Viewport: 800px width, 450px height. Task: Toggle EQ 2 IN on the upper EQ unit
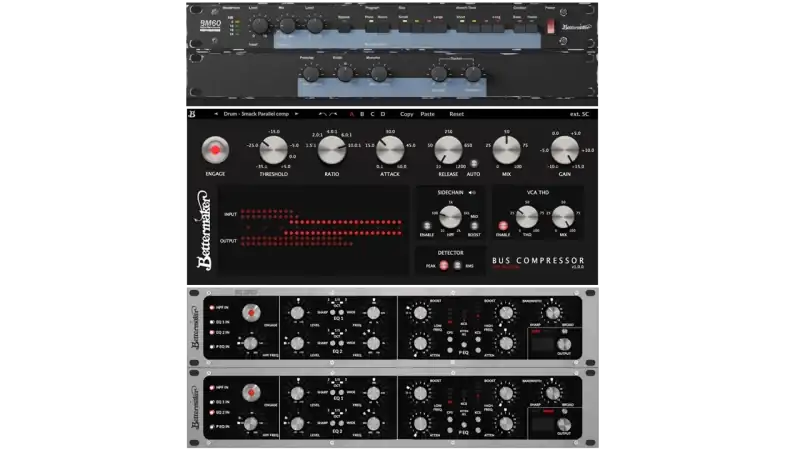click(x=212, y=332)
